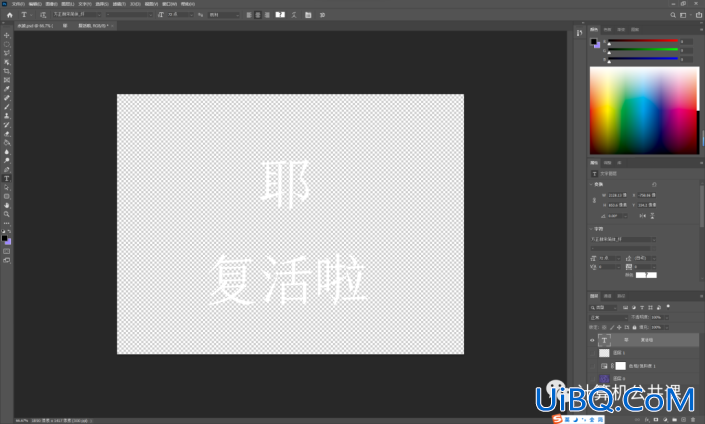The height and width of the screenshot is (424, 705).
Task: Select the Zoom tool in toolbar
Action: (x=7, y=214)
